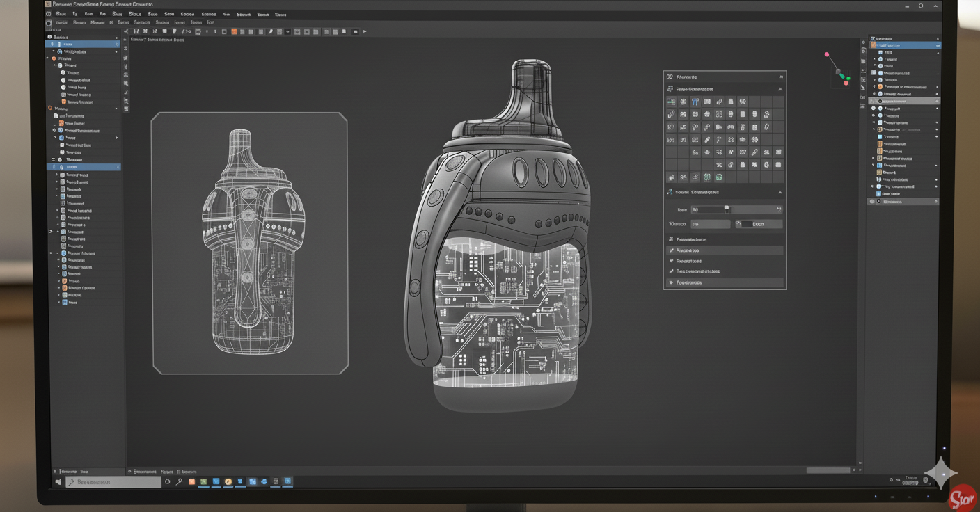Image resolution: width=980 pixels, height=512 pixels.
Task: Click the orange highlighted icon in top toolbar
Action: [x=234, y=31]
